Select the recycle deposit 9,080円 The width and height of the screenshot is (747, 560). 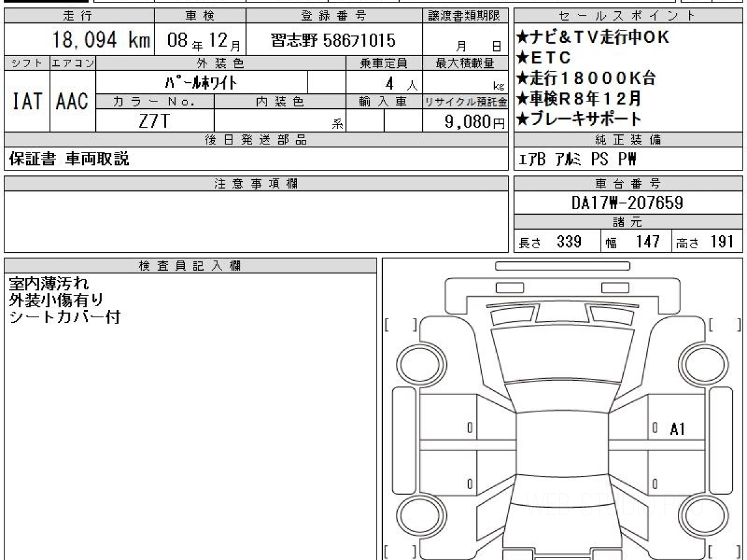click(476, 122)
